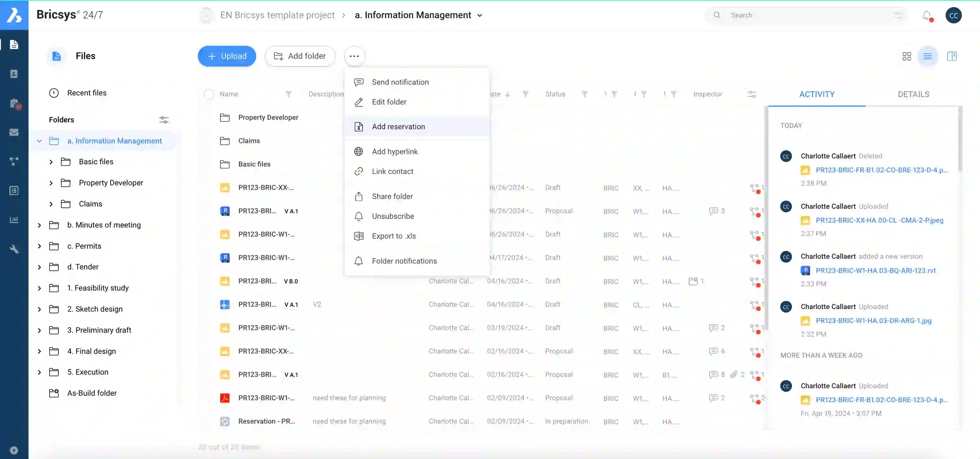Click the Upload button
Screen dimensions: 980x459
227,56
